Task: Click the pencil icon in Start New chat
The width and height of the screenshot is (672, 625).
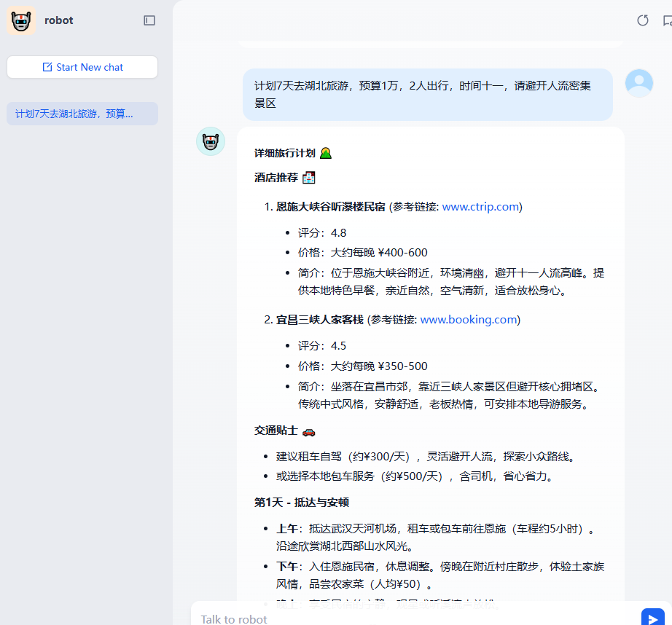Action: pyautogui.click(x=47, y=67)
